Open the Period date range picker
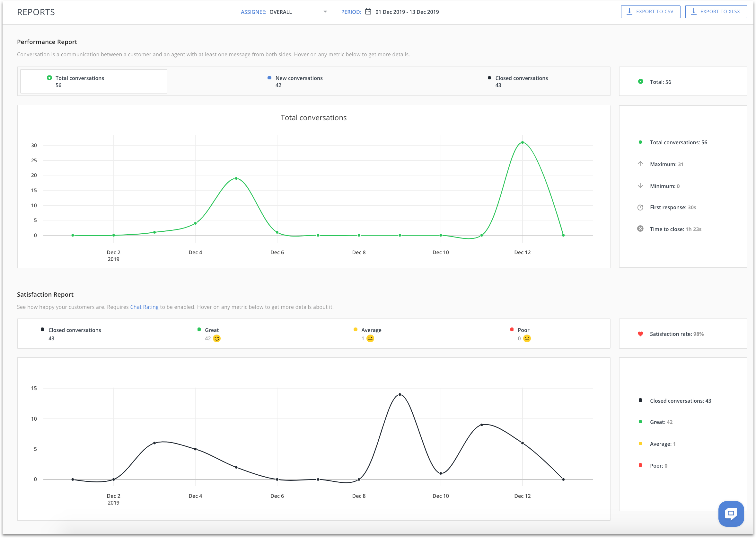The width and height of the screenshot is (756, 538). click(407, 12)
